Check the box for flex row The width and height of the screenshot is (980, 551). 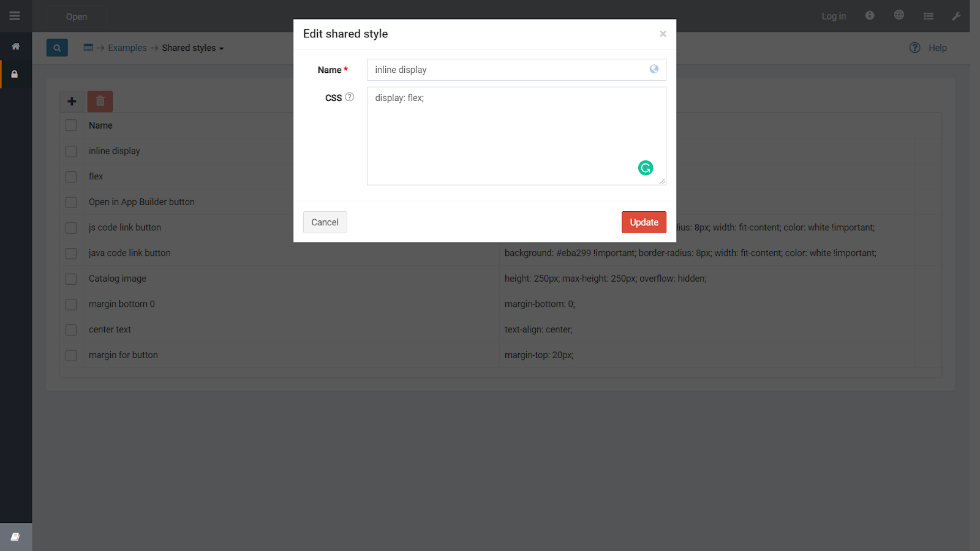click(x=71, y=177)
